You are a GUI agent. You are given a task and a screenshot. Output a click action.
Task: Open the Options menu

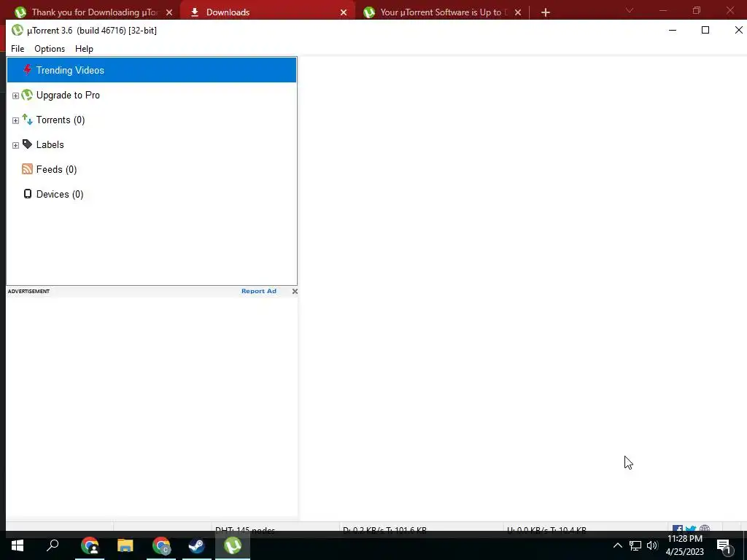pyautogui.click(x=50, y=49)
